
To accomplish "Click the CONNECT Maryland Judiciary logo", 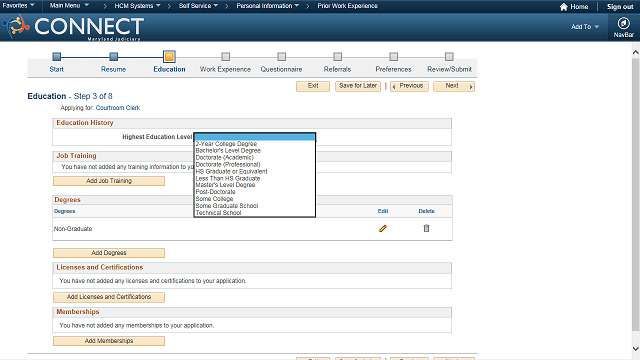I will click(73, 27).
